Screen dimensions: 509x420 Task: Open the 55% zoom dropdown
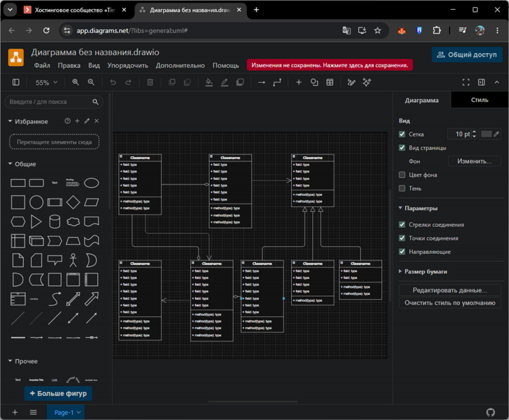[46, 83]
